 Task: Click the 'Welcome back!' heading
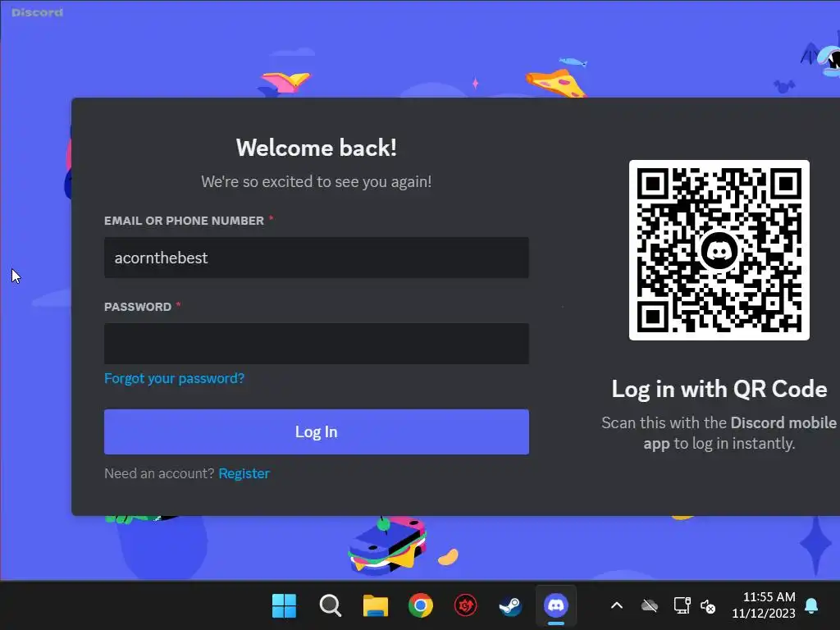coord(316,148)
